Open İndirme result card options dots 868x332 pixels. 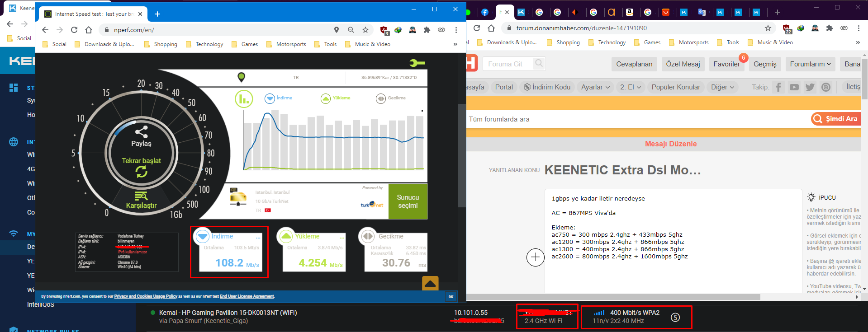click(258, 237)
